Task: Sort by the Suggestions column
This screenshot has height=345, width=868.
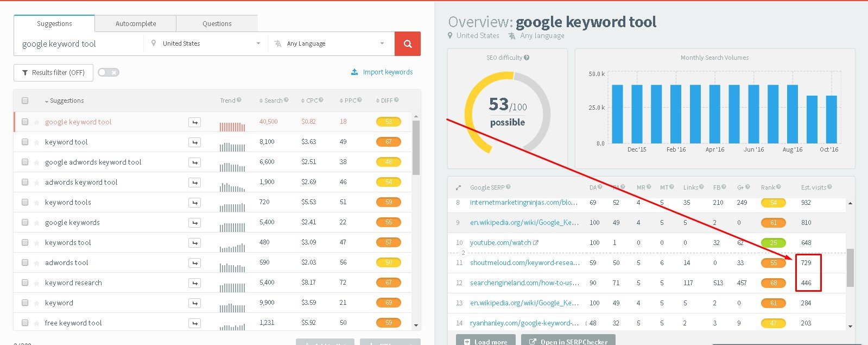Action: [64, 101]
